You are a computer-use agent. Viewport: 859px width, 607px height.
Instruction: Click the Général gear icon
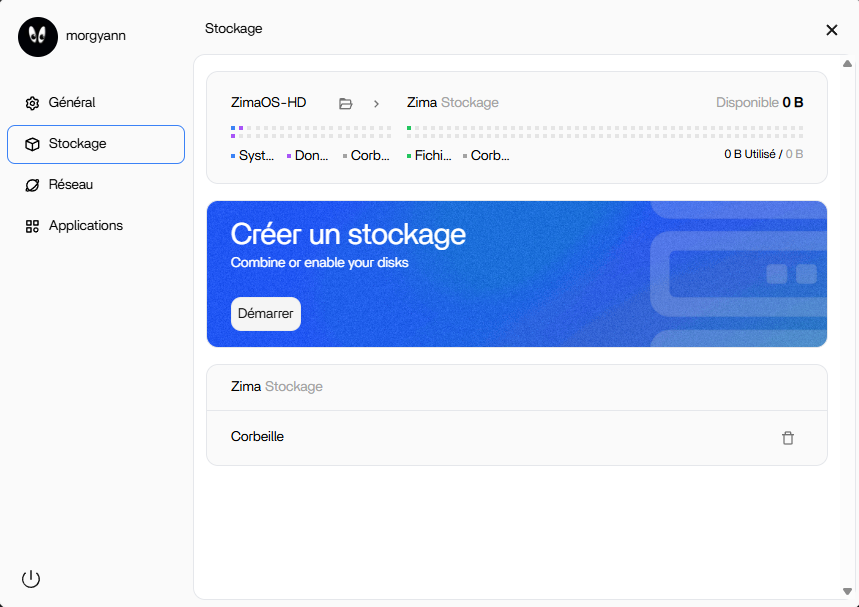click(x=32, y=103)
